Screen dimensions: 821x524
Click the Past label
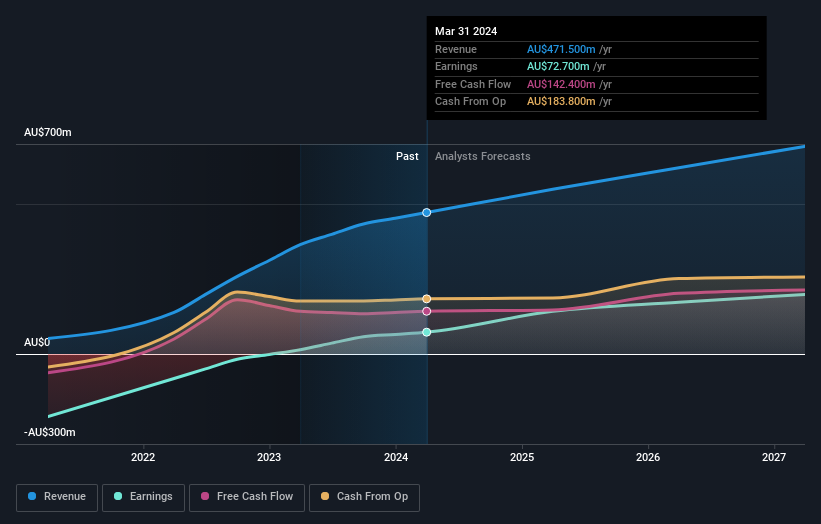coord(407,156)
